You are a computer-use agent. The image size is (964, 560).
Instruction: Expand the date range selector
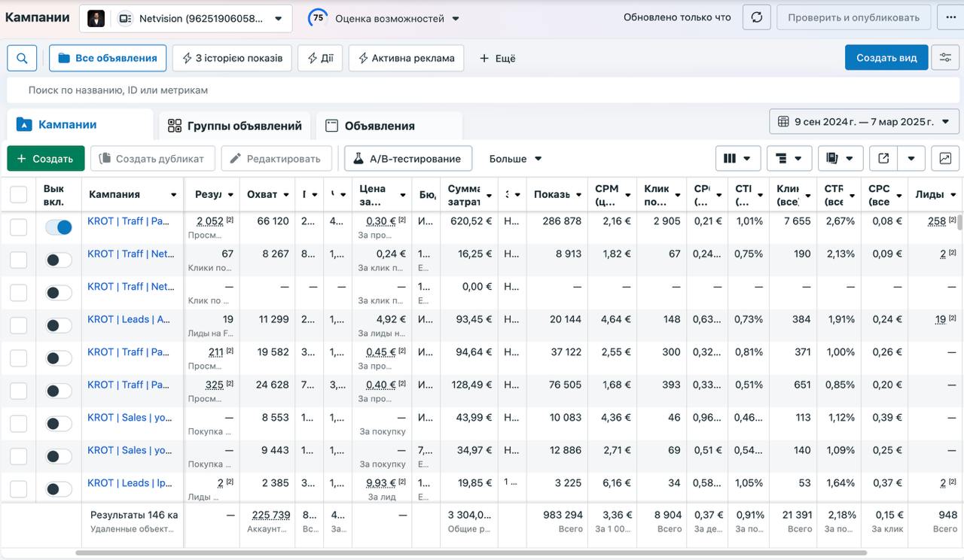click(864, 121)
